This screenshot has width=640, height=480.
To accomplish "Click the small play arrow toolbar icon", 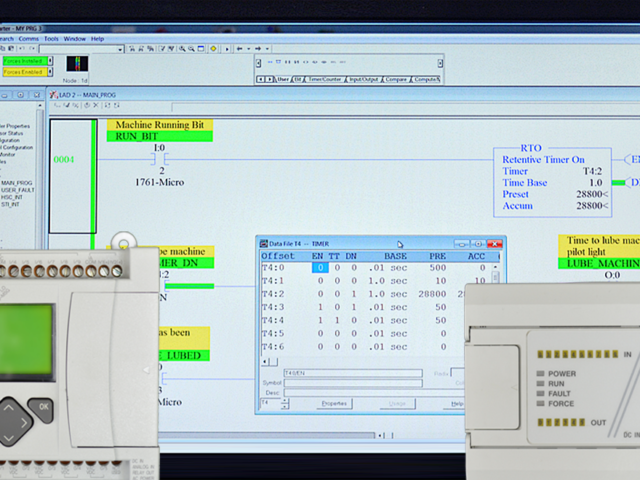I will [227, 49].
